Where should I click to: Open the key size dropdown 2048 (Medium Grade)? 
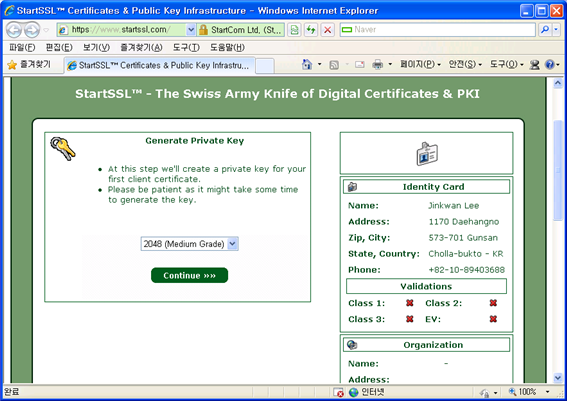[x=189, y=244]
